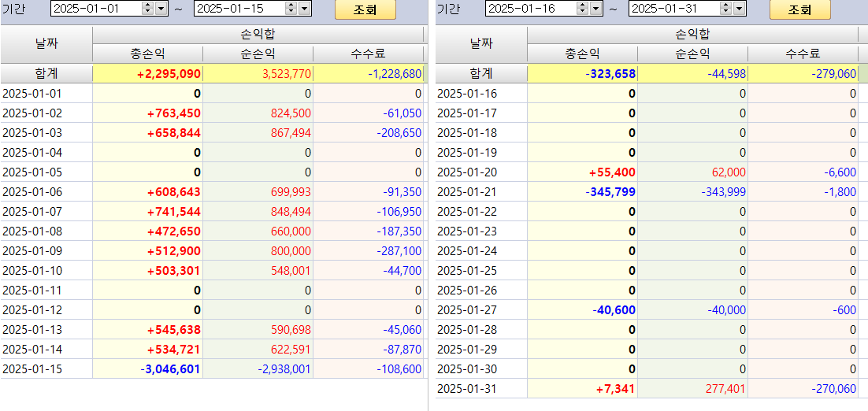
Task: Click the spinner on the 2025-01-15 date field
Action: 291,9
